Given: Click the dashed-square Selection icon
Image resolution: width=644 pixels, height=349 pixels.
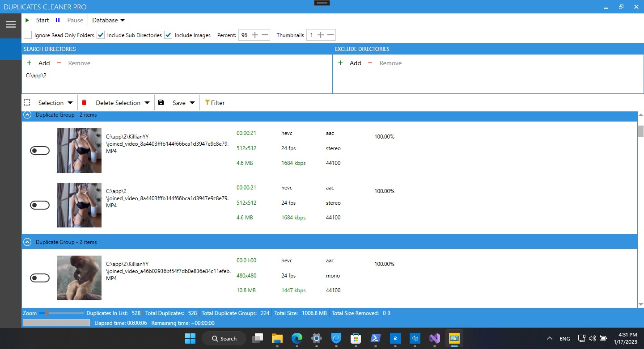Looking at the screenshot, I should point(27,102).
